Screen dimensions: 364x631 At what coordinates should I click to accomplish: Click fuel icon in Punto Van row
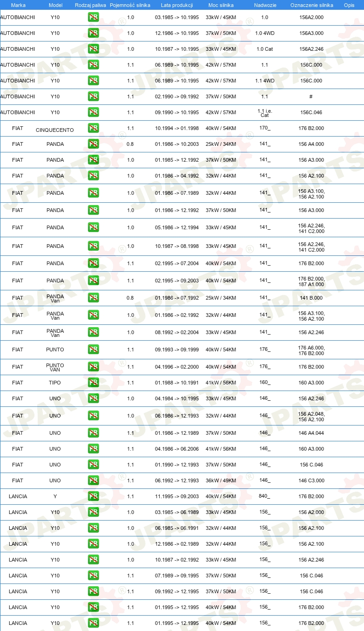coord(93,367)
